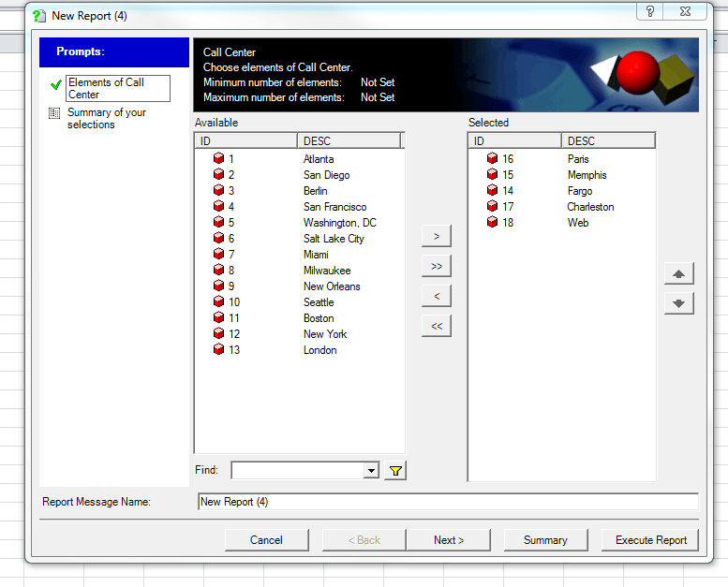Move selected element up with arrow button
The image size is (728, 587).
[678, 274]
